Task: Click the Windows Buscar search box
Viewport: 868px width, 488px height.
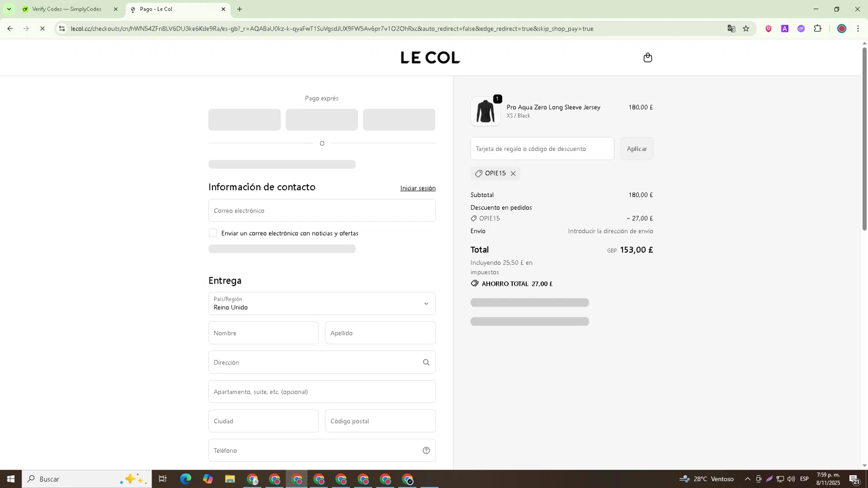Action: 87,479
